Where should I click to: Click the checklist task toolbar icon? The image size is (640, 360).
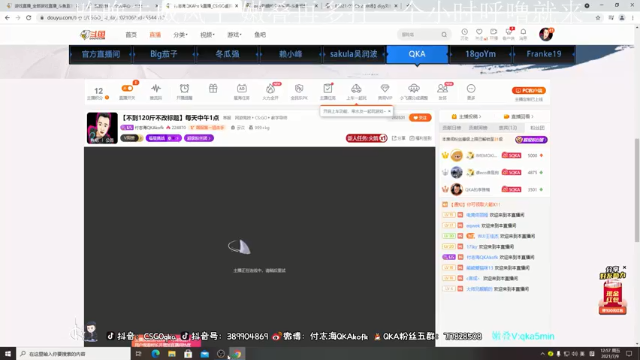pyautogui.click(x=328, y=89)
